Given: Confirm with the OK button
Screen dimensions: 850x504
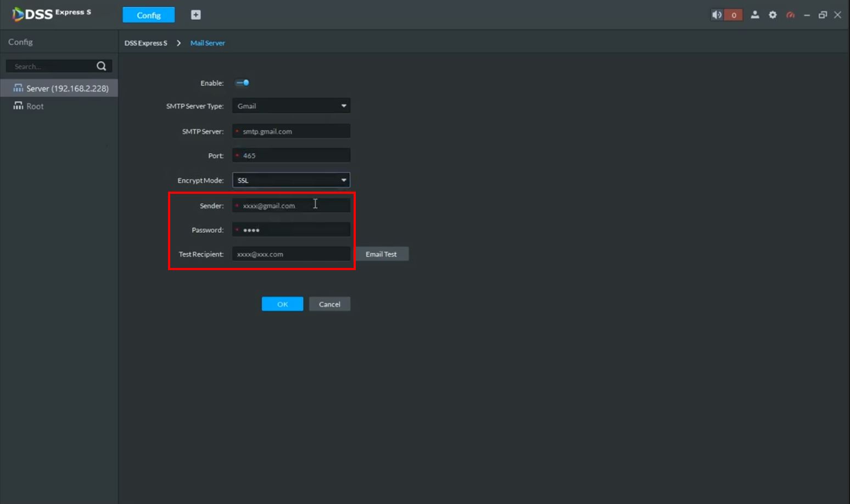Looking at the screenshot, I should [282, 304].
